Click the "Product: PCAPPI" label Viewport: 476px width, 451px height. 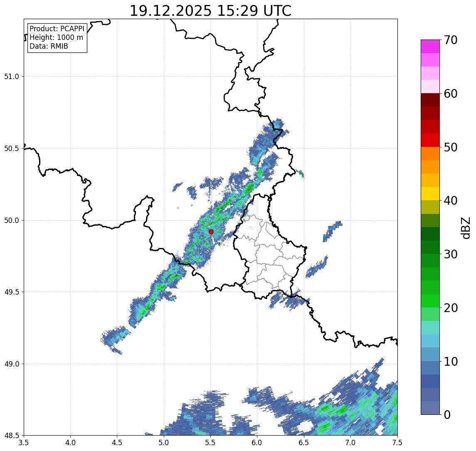[57, 29]
